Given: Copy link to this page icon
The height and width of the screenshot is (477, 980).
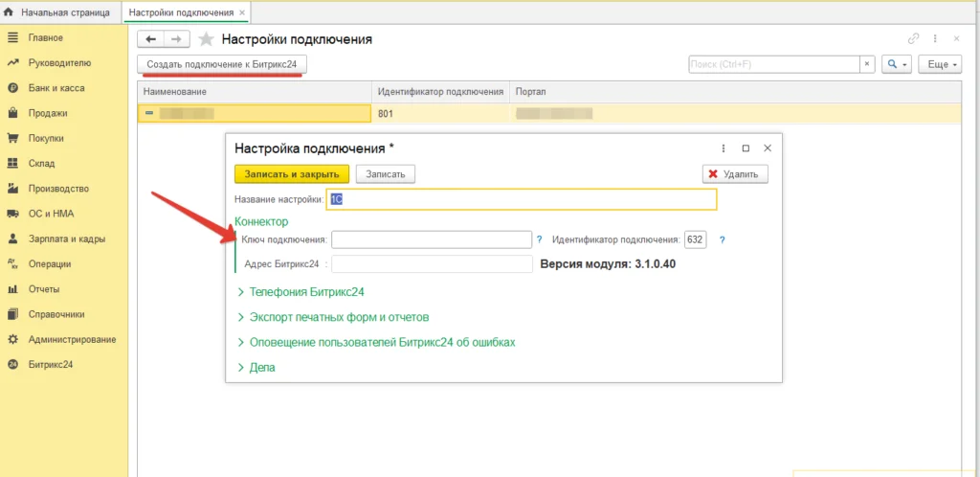Looking at the screenshot, I should coord(913,38).
